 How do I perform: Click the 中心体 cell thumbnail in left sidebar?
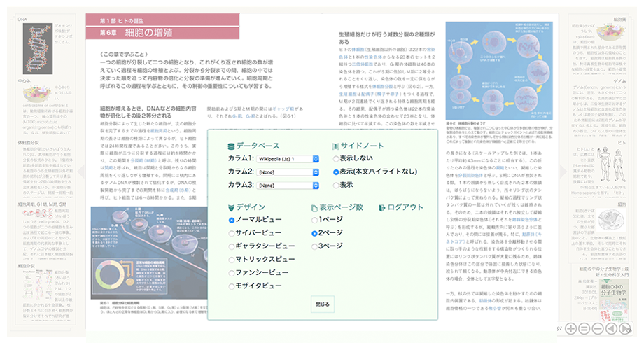coord(37,94)
